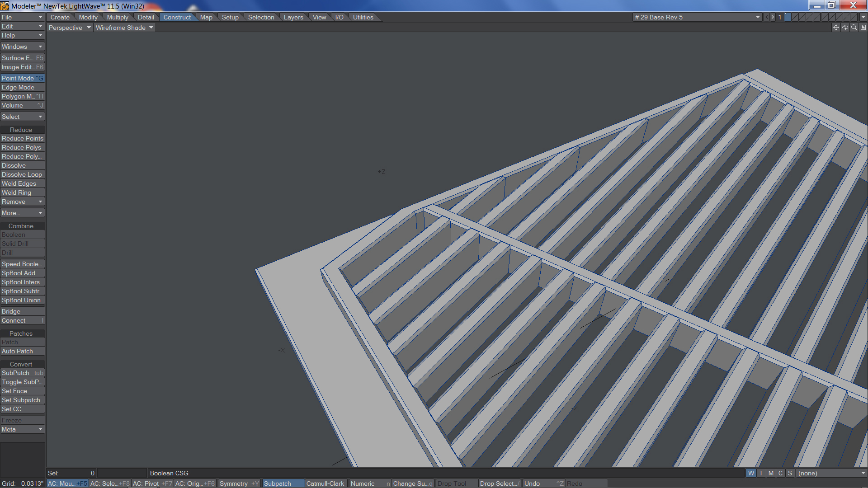Open the Windows dropdown menu
Image resolution: width=868 pixels, height=488 pixels.
click(x=22, y=47)
